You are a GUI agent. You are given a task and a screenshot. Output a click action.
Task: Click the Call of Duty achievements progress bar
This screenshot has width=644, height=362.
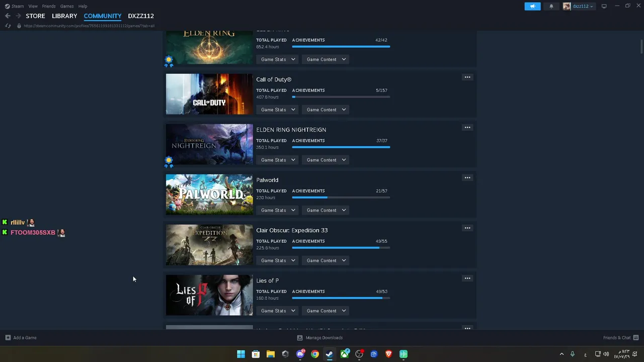point(341,97)
